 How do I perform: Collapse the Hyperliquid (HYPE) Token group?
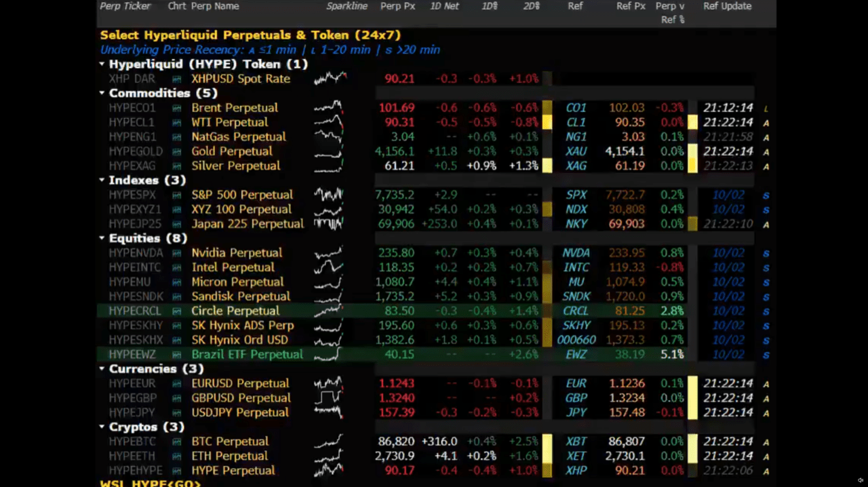click(102, 64)
